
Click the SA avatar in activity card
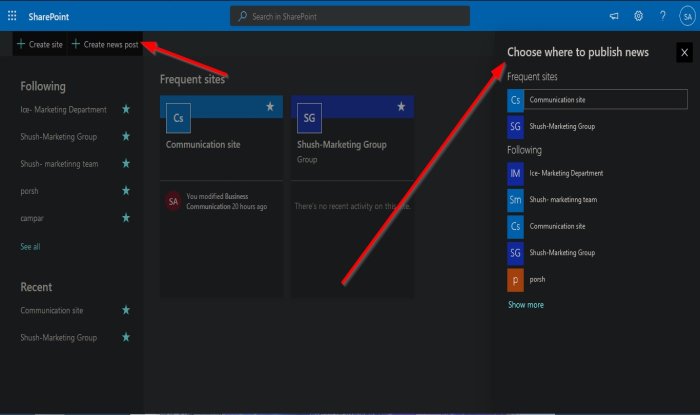pyautogui.click(x=173, y=201)
